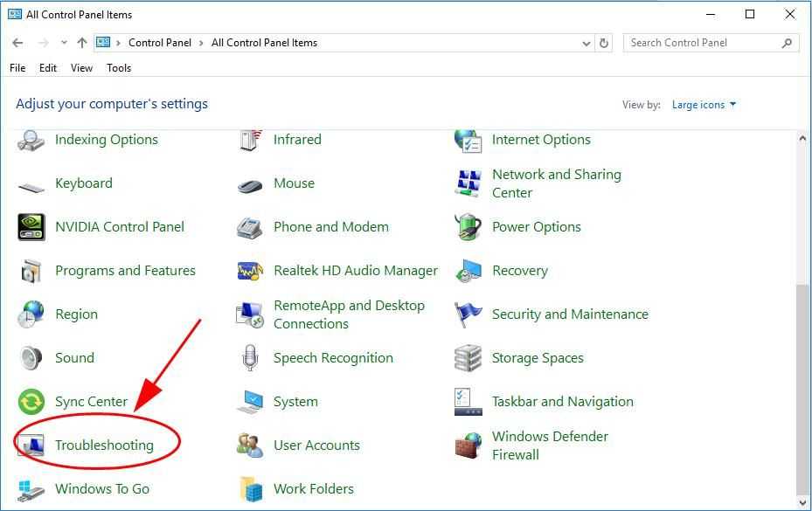Open the Tools menu
Image resolution: width=812 pixels, height=511 pixels.
[x=119, y=68]
